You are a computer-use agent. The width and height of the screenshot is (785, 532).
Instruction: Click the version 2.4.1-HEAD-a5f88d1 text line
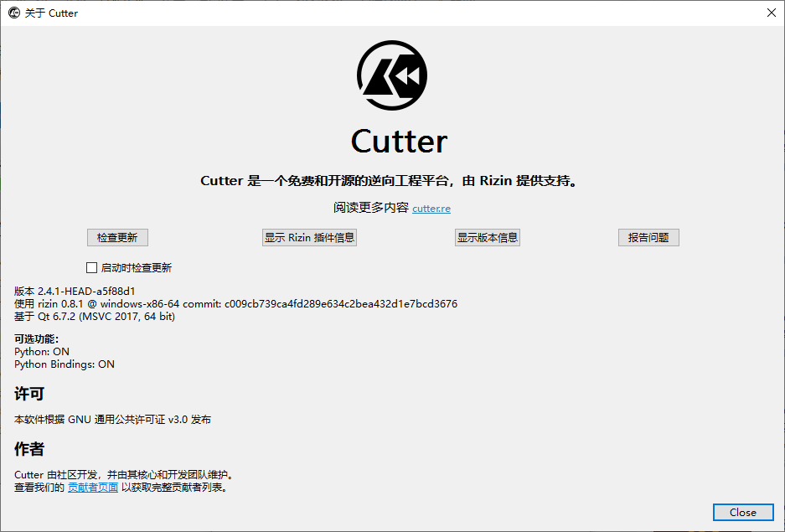pos(75,292)
